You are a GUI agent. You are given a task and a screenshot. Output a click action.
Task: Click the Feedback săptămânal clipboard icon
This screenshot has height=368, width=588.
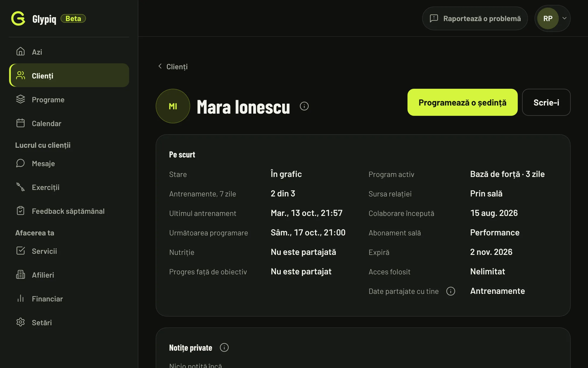(x=20, y=211)
